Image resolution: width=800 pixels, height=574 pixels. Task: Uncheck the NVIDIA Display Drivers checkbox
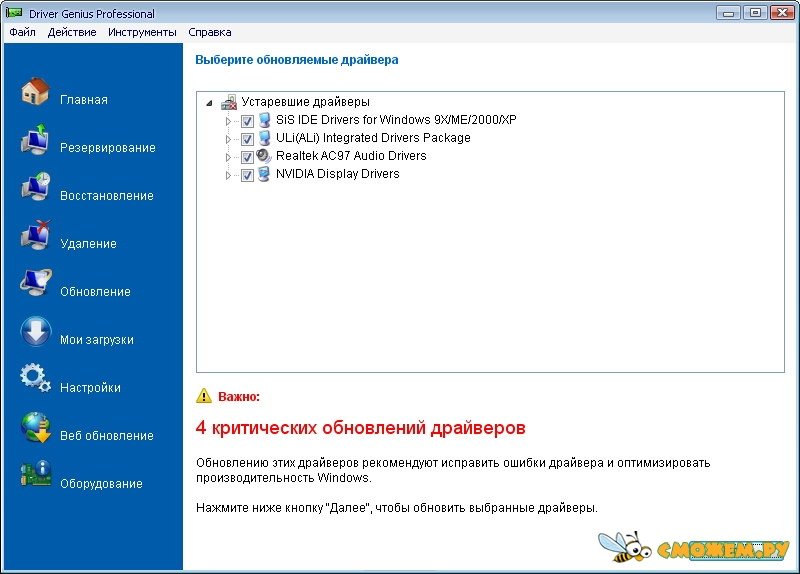(247, 175)
